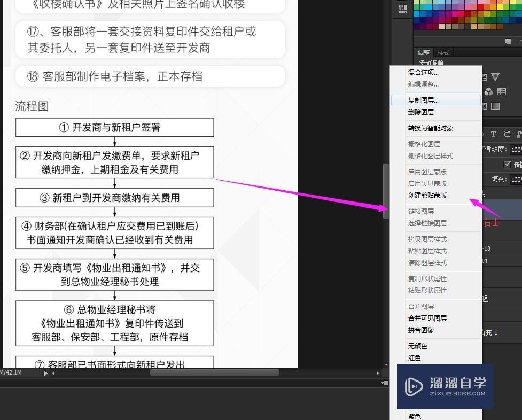Click the new swatch icon in the Swatches panel
Viewport: 522px width, 420px height.
508,42
